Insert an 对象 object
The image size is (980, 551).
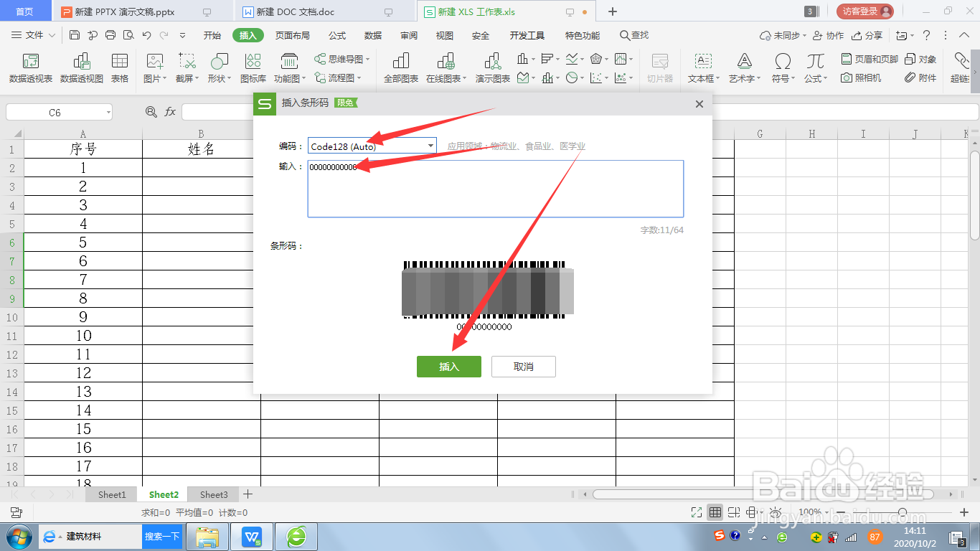920,60
